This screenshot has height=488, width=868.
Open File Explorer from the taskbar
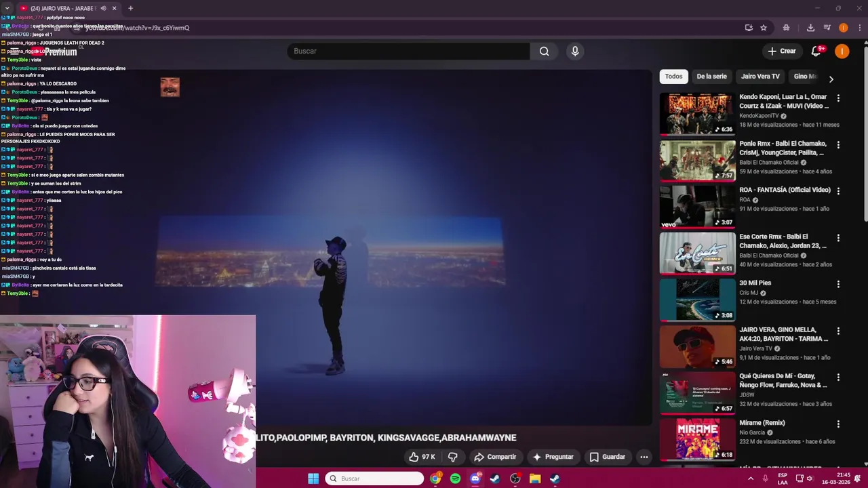535,479
